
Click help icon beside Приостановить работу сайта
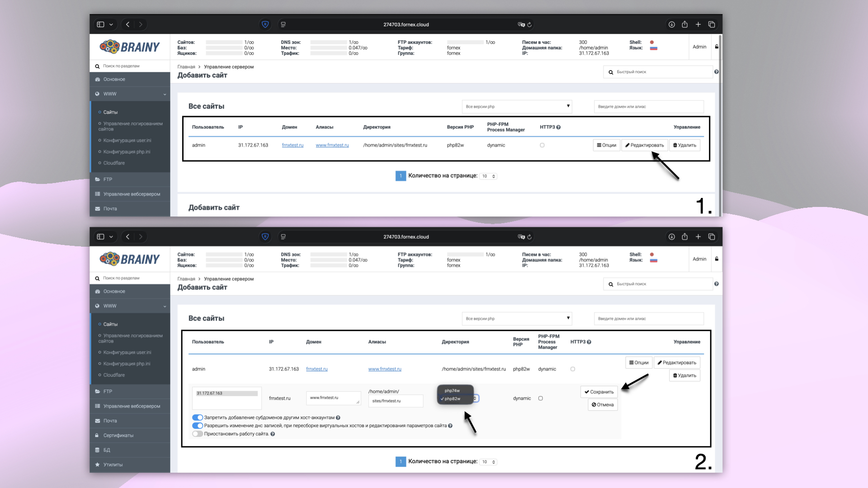273,434
